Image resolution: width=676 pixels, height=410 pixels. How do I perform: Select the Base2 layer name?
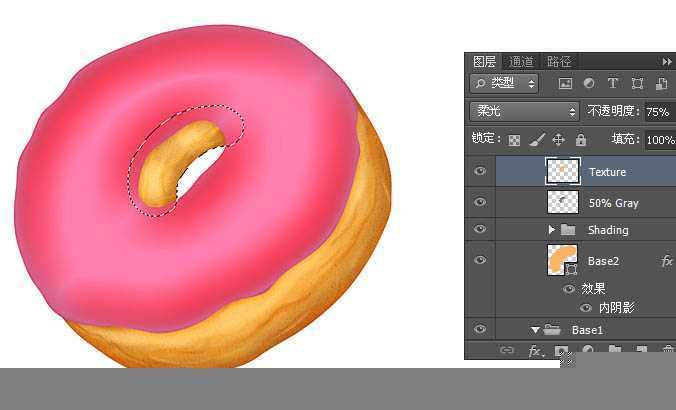[x=603, y=261]
